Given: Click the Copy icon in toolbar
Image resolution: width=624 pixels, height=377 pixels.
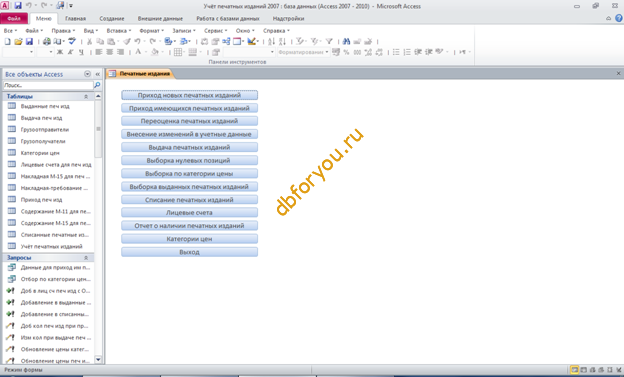Looking at the screenshot, I should (100, 41).
